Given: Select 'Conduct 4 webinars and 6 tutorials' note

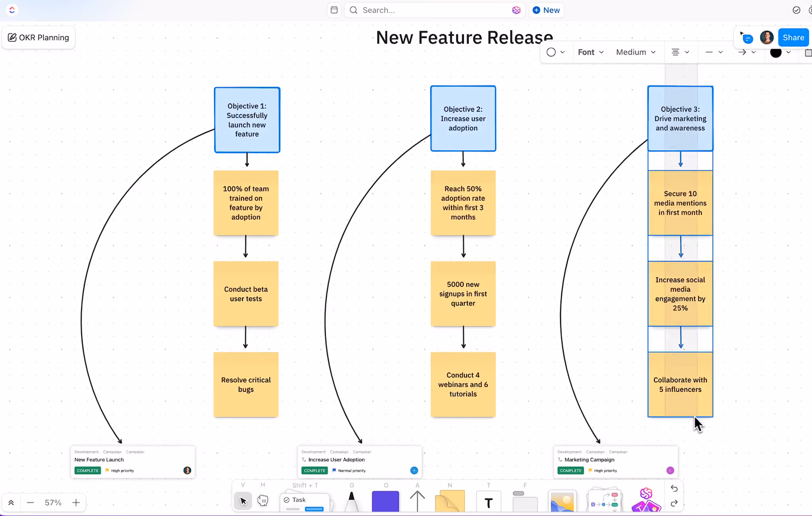Looking at the screenshot, I should click(463, 385).
